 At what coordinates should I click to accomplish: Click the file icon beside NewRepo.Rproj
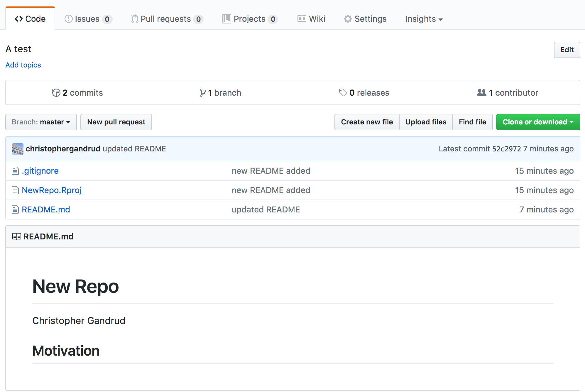click(15, 190)
